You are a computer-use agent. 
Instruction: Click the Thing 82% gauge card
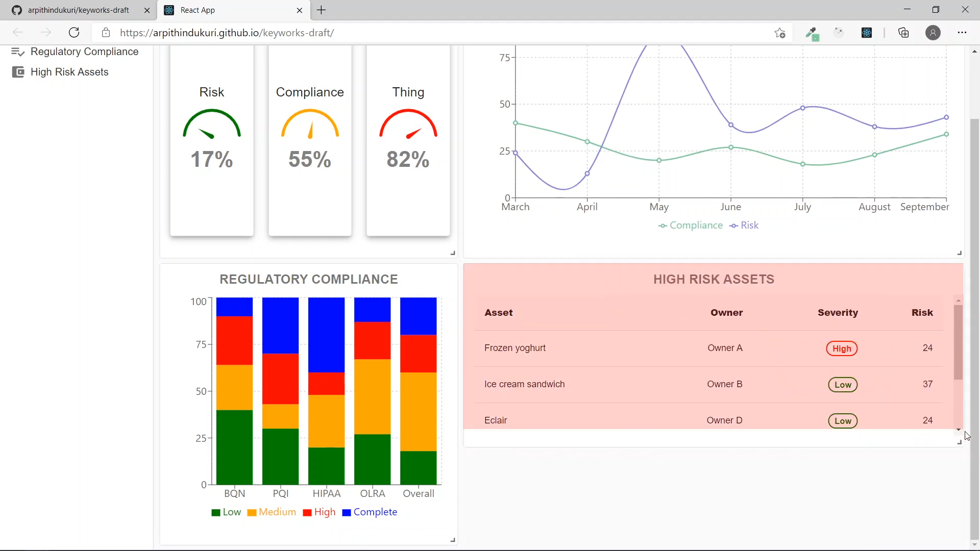coord(408,140)
